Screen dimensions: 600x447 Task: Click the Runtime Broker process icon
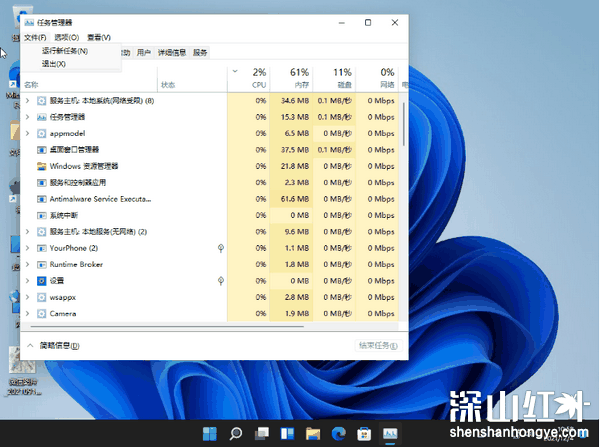point(41,264)
